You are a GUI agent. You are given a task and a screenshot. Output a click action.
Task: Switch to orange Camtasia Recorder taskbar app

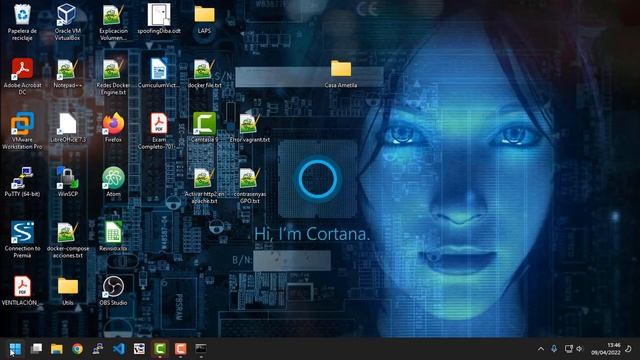tap(180, 349)
